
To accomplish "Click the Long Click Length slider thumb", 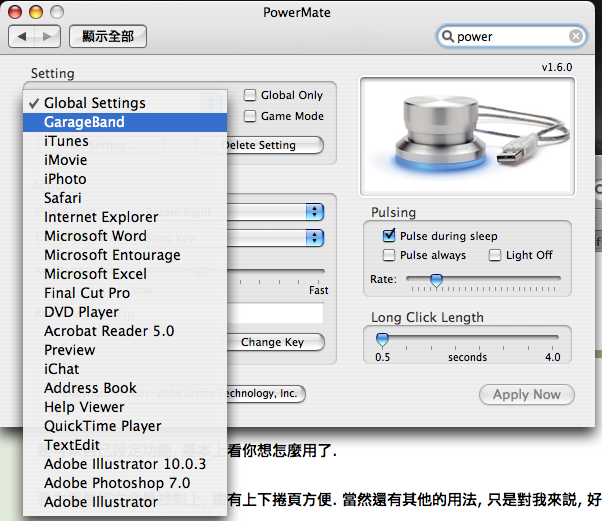I will [382, 339].
